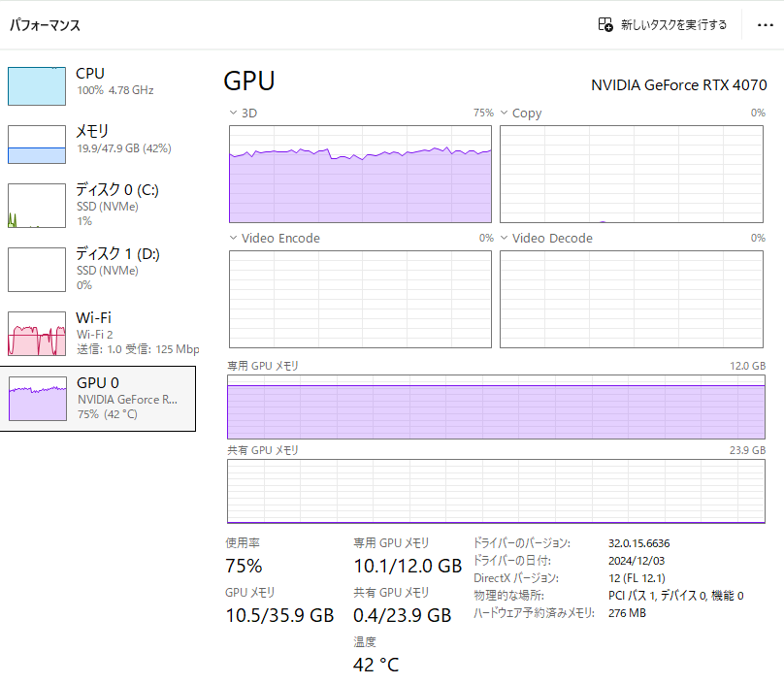Click the 専用 GPU メモリ usage graph

(x=496, y=407)
